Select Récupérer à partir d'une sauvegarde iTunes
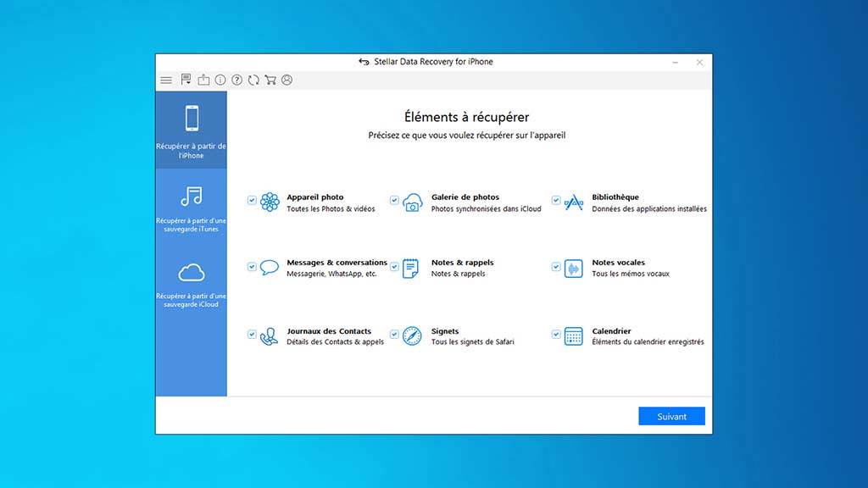 pos(192,208)
